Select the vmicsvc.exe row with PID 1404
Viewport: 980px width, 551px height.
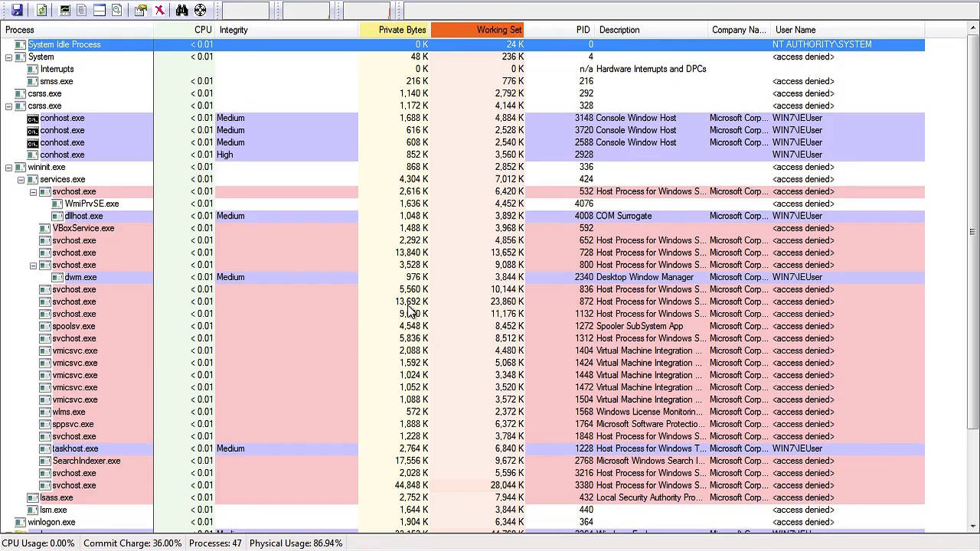click(x=462, y=350)
